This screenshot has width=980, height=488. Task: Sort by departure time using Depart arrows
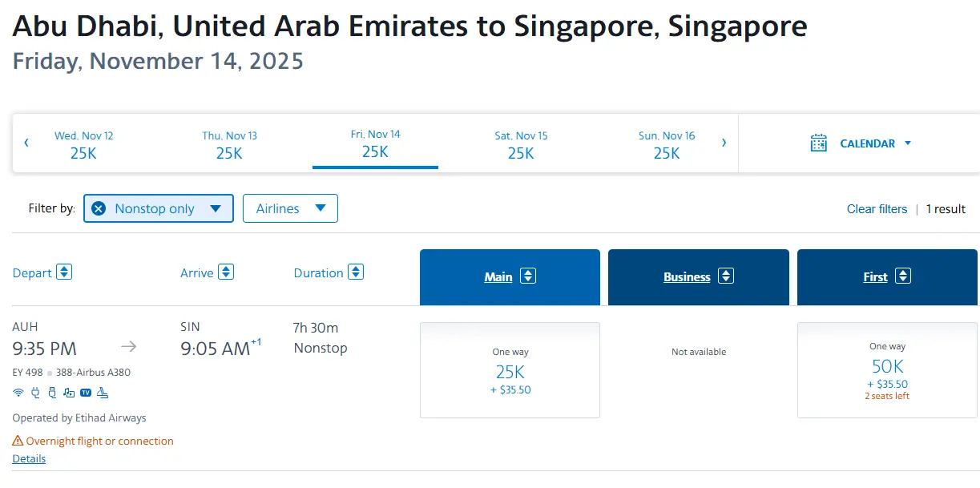click(64, 272)
